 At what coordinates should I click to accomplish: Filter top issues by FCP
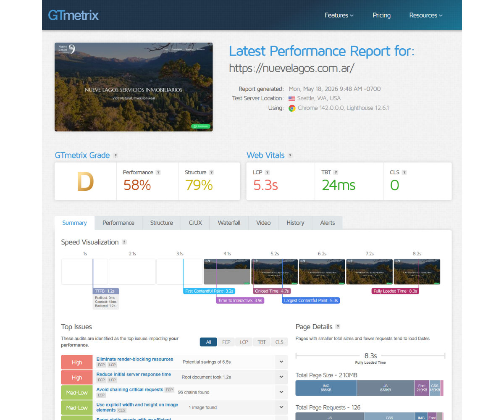pyautogui.click(x=226, y=342)
